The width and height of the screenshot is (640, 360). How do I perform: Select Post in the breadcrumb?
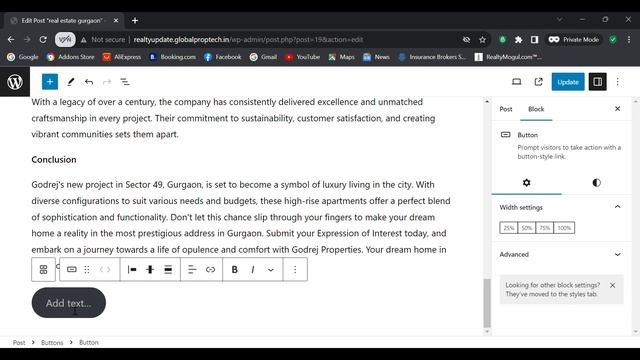pos(19,342)
